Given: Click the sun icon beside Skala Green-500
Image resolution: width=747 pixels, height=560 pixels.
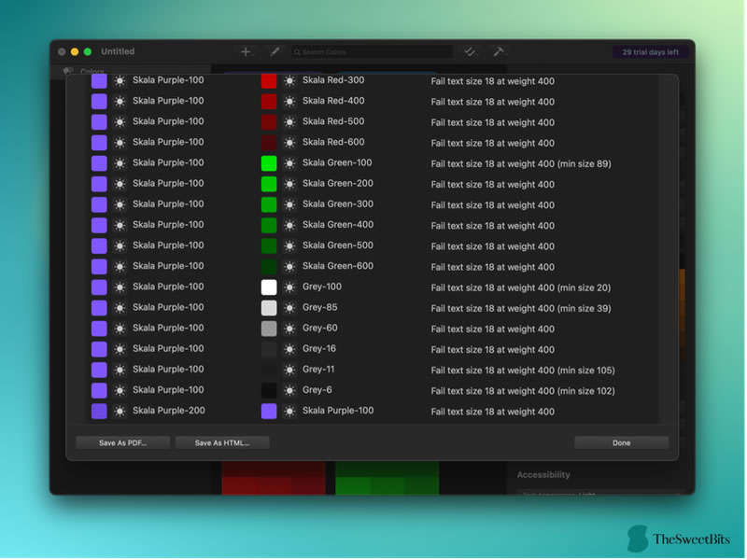Looking at the screenshot, I should (289, 245).
